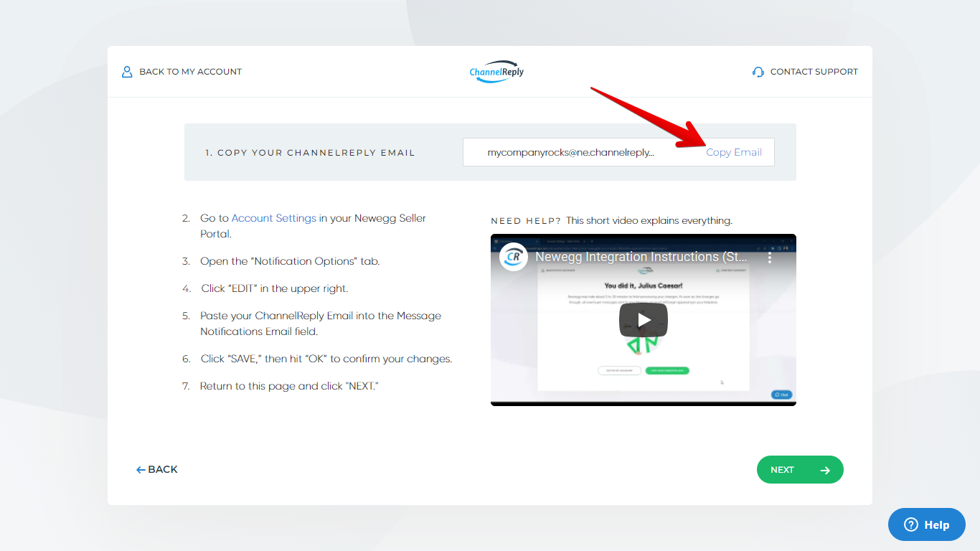Click the CR channel avatar on the video
This screenshot has height=551, width=980.
pyautogui.click(x=514, y=257)
